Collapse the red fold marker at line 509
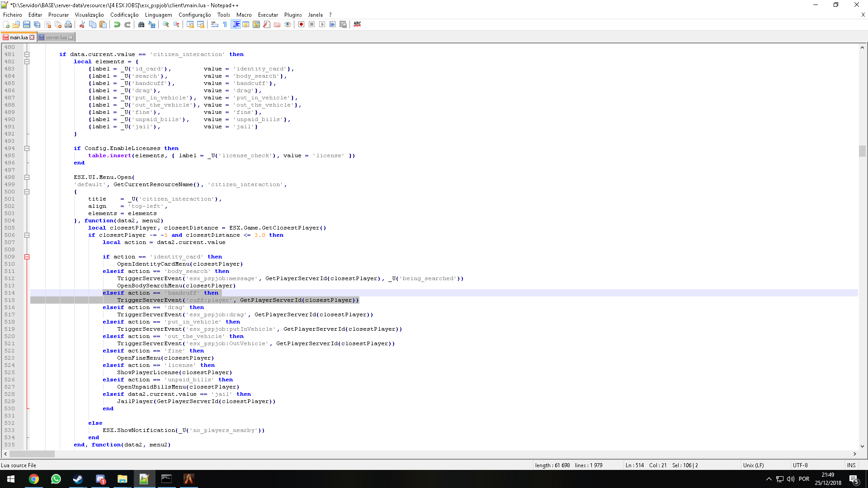868x488 pixels. (27, 257)
